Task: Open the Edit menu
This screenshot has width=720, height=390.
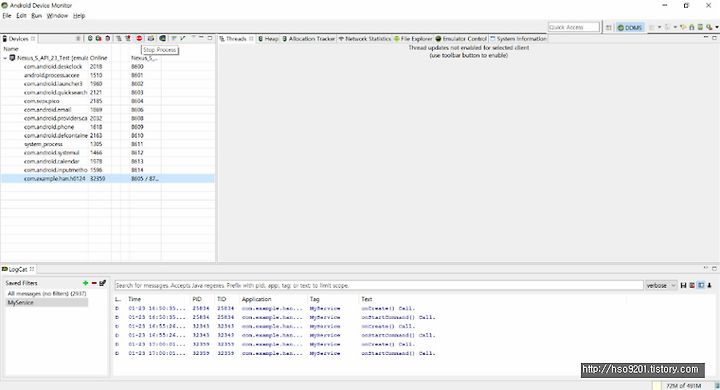Action: (x=22, y=16)
